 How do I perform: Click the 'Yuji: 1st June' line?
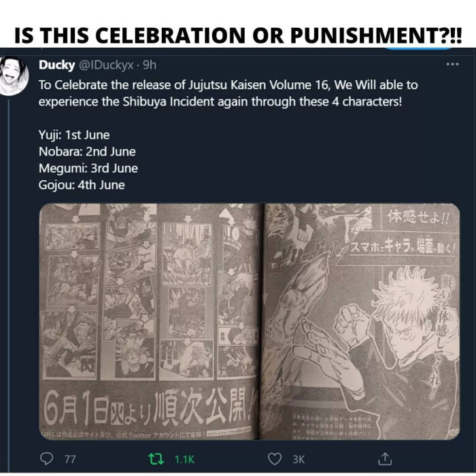click(74, 135)
